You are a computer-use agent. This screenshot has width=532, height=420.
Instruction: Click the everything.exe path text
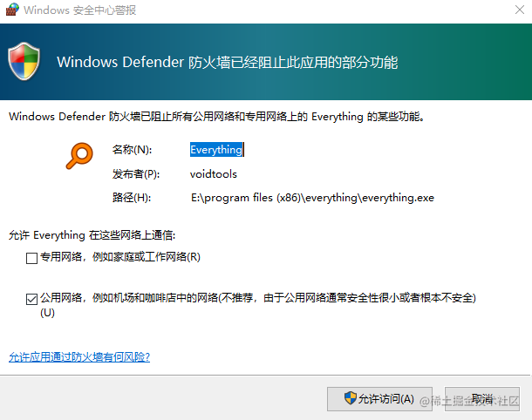[x=312, y=198]
